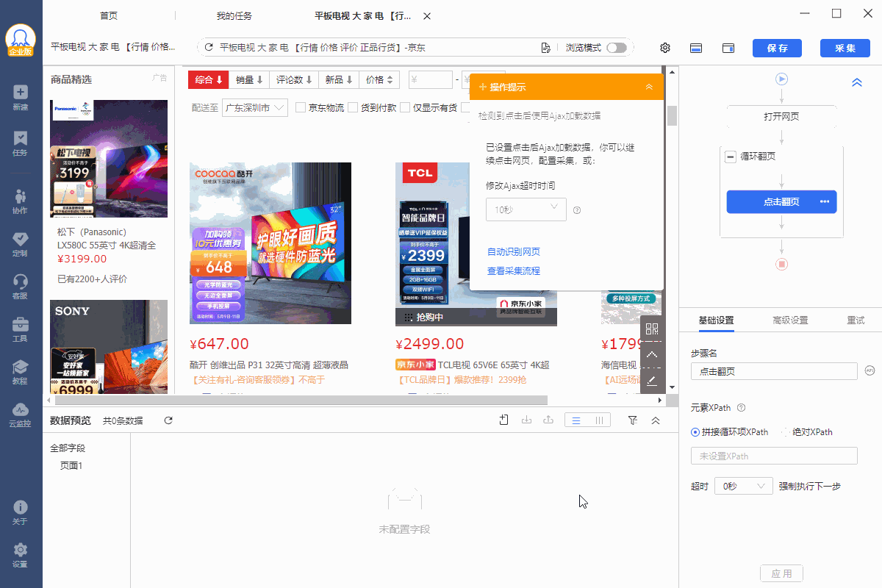The width and height of the screenshot is (882, 588).
Task: Click the download icon in data preview
Action: point(526,420)
